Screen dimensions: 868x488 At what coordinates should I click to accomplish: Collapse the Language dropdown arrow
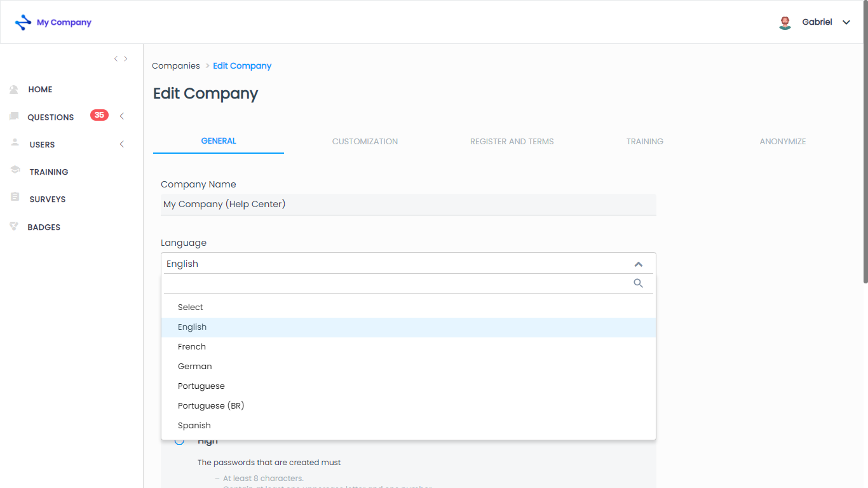coord(639,264)
